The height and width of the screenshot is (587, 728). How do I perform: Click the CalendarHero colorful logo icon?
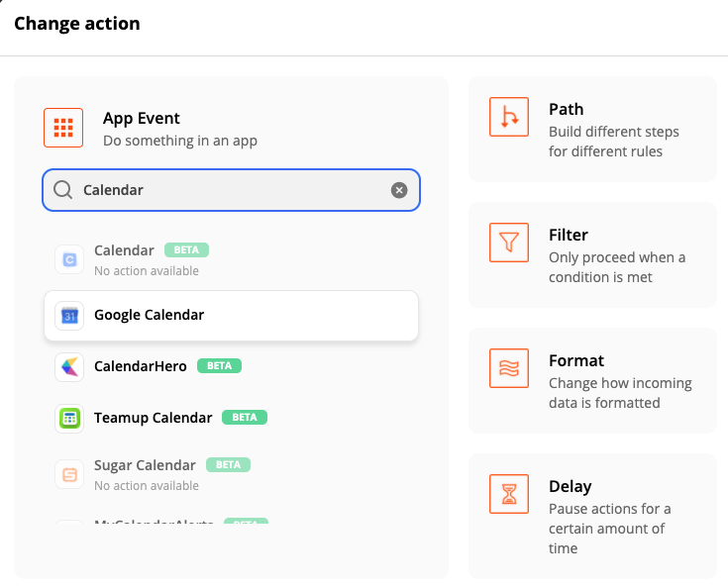click(x=69, y=366)
